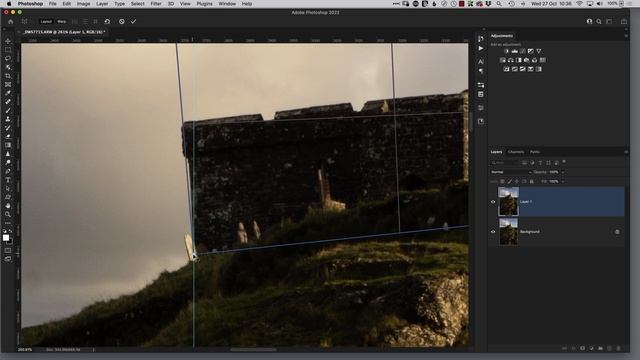Select the Frame tool
640x360 pixels.
8,84
